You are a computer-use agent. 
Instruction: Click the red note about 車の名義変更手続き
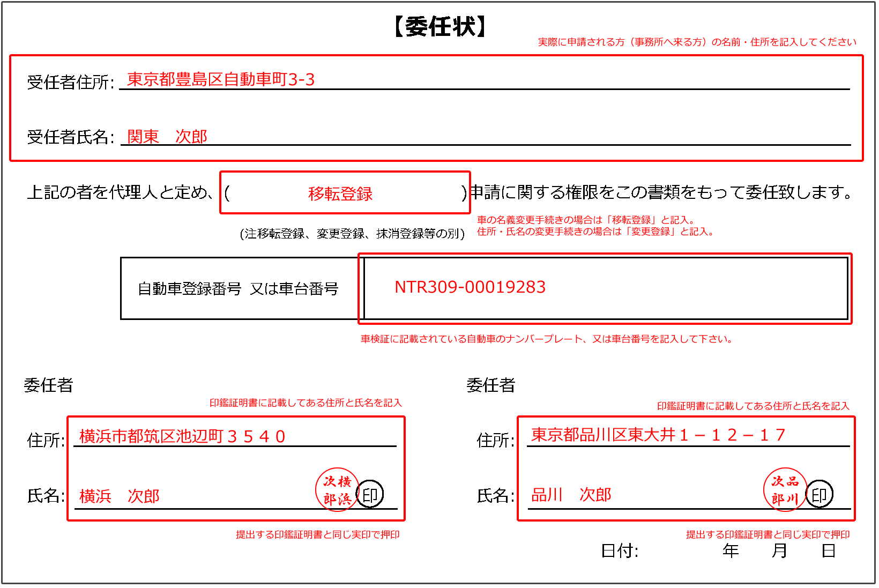point(586,220)
